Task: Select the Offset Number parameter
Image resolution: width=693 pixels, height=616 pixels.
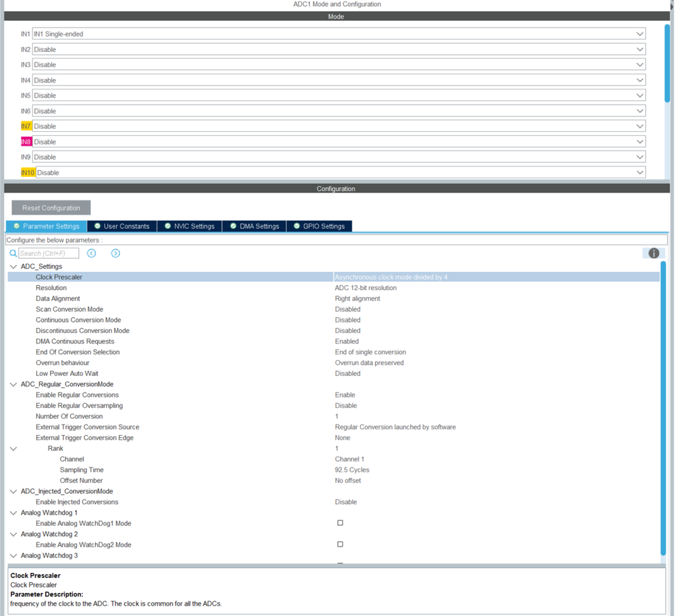Action: coord(81,481)
